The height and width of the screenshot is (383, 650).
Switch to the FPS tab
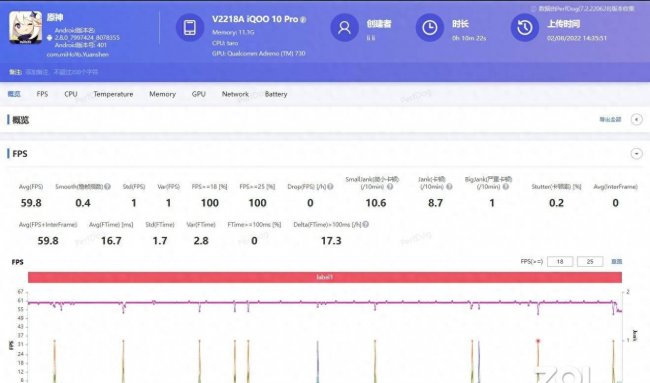(42, 94)
